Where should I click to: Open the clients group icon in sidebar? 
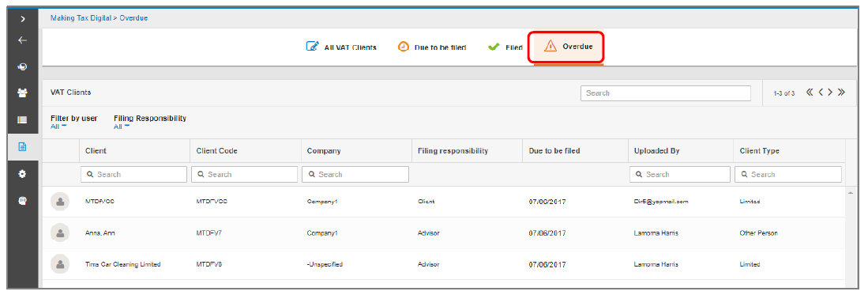click(x=23, y=93)
